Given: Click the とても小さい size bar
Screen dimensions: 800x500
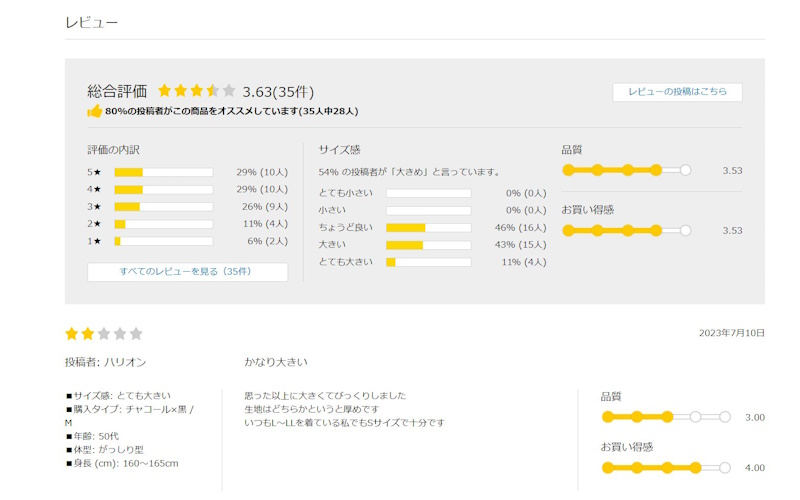Looking at the screenshot, I should (x=428, y=193).
